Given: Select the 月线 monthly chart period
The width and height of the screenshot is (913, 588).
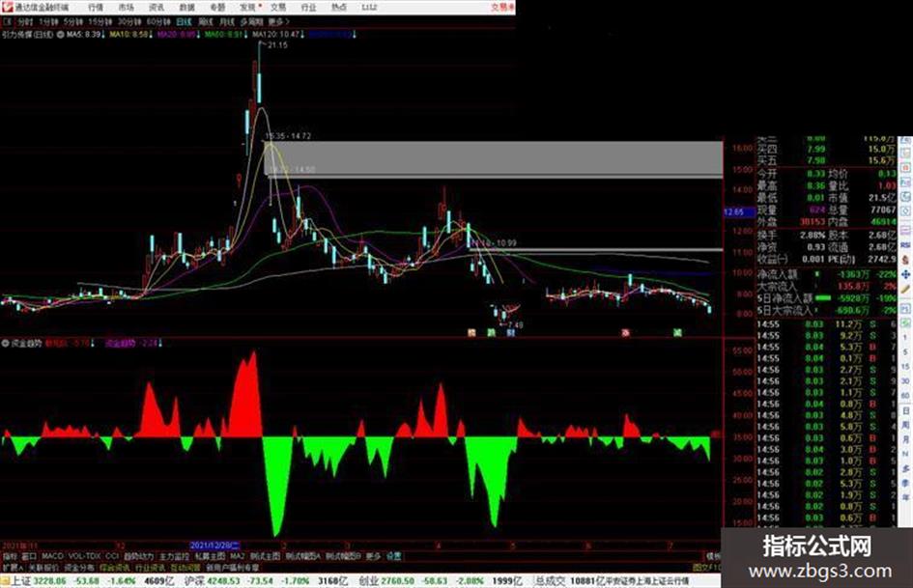Looking at the screenshot, I should coord(226,21).
